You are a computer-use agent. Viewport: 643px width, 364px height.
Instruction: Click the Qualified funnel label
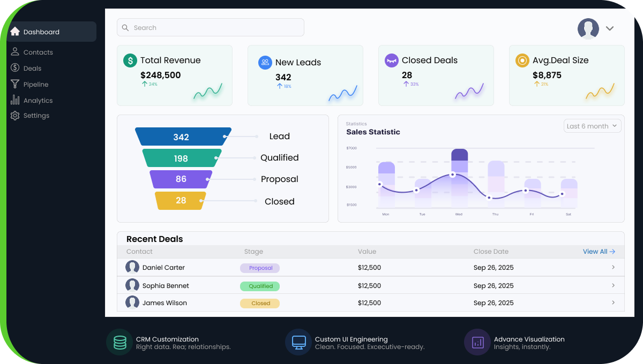[x=280, y=158]
